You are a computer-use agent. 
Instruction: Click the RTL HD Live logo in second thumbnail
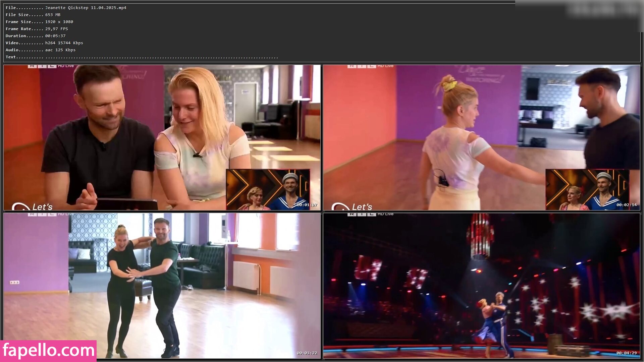[370, 66]
